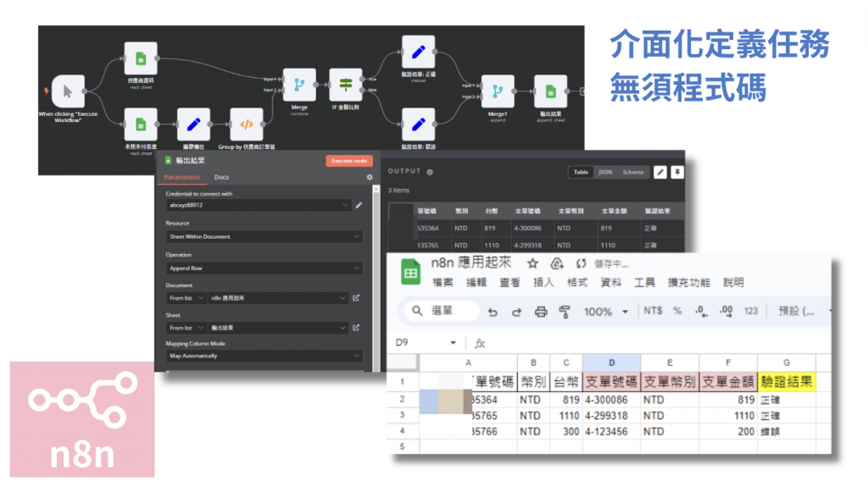Select the "When clicking Execute Workflow" trigger node
This screenshot has height=487, width=868.
click(x=68, y=91)
